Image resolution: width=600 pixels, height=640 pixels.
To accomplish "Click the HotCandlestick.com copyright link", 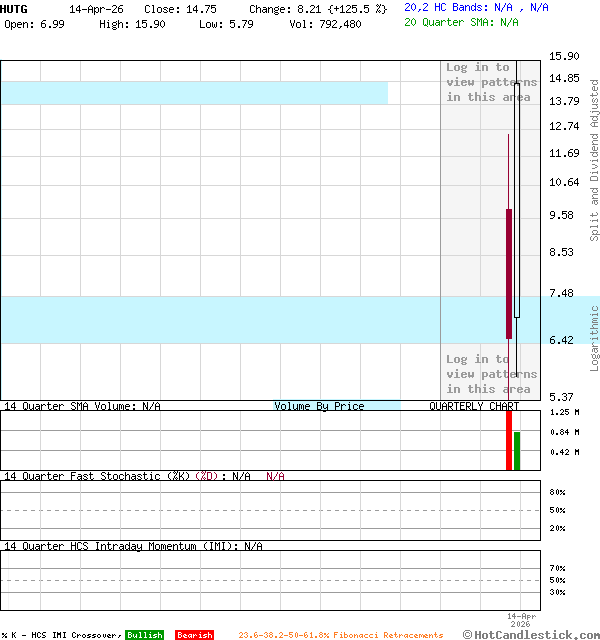I will tap(530, 635).
